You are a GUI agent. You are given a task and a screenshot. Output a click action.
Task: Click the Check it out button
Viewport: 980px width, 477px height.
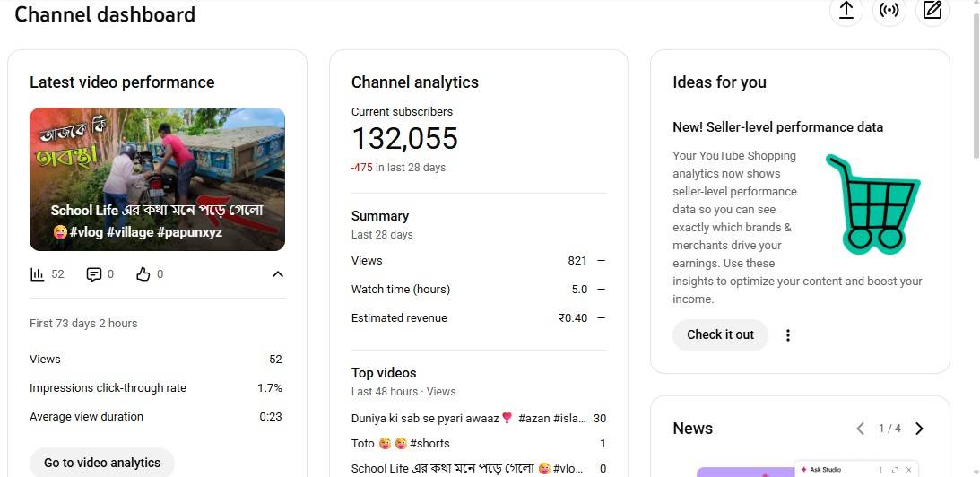(x=720, y=335)
